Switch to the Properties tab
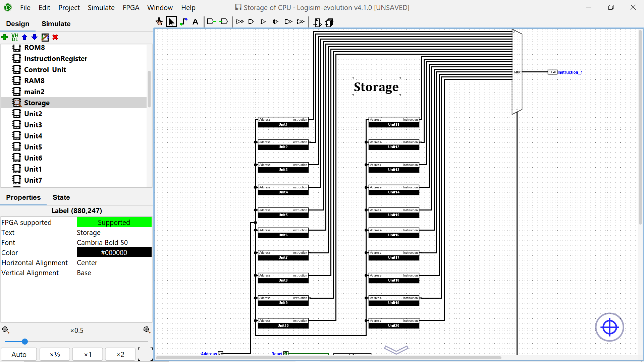 coord(23,197)
